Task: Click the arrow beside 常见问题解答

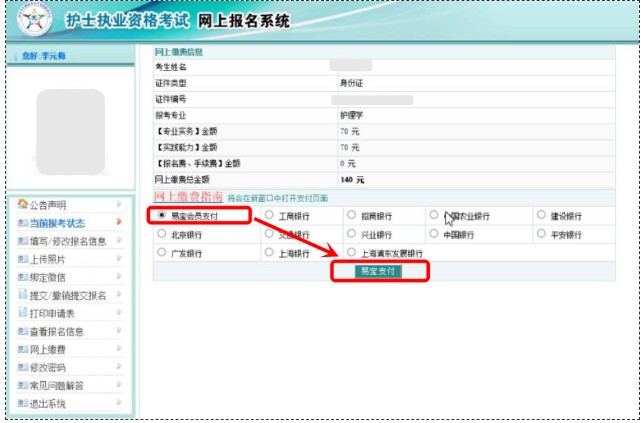Action: 119,385
